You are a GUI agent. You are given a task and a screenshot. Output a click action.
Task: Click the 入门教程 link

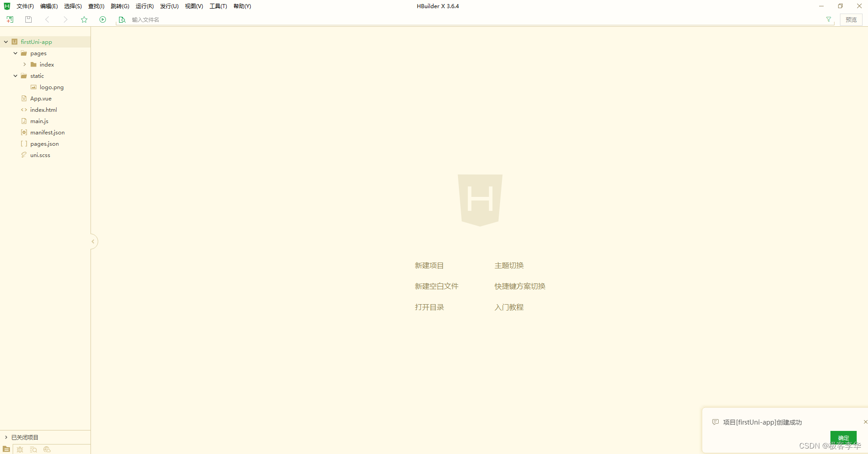click(509, 307)
